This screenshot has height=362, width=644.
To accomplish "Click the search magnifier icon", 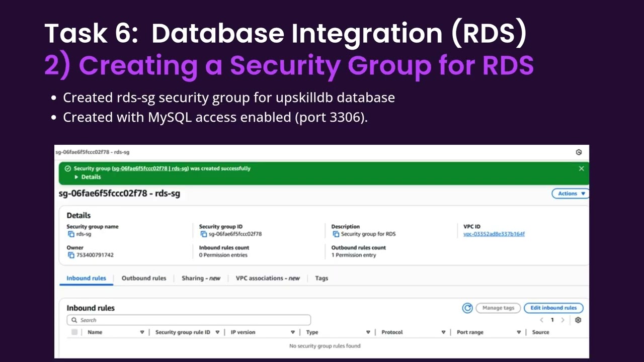I will [74, 320].
